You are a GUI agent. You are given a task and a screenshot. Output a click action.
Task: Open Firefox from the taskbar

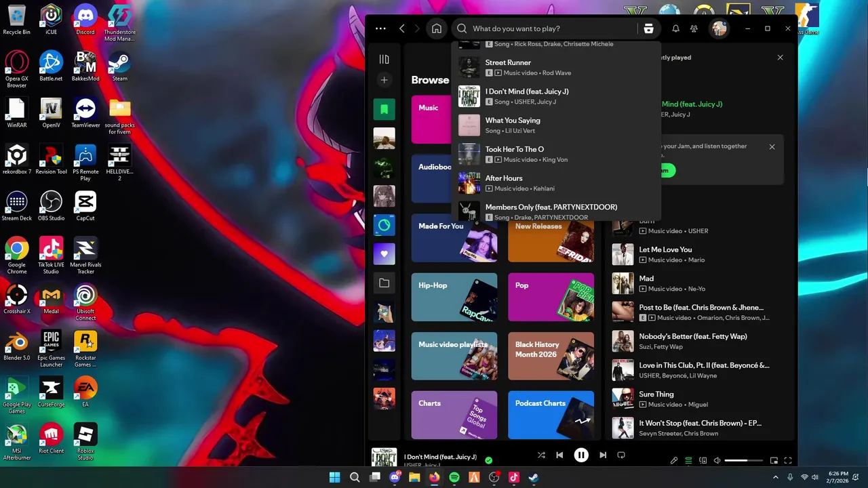(434, 477)
